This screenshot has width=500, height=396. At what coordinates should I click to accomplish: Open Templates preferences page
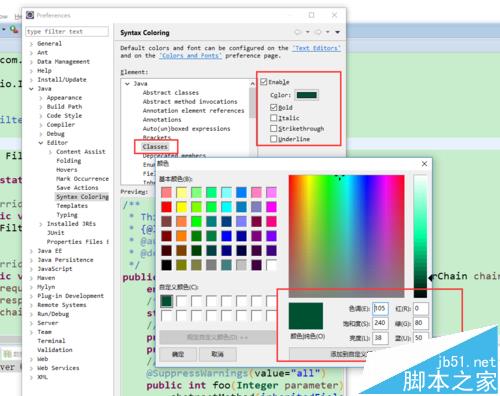72,206
